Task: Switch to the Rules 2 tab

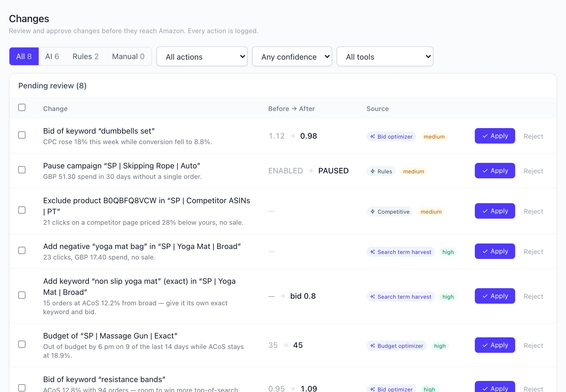Action: pos(86,56)
